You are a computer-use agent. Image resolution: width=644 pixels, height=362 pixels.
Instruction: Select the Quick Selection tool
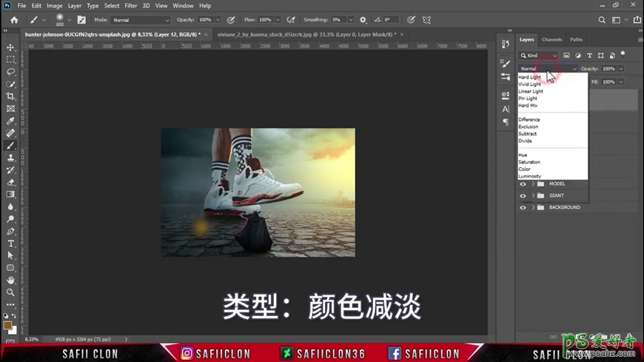click(10, 84)
